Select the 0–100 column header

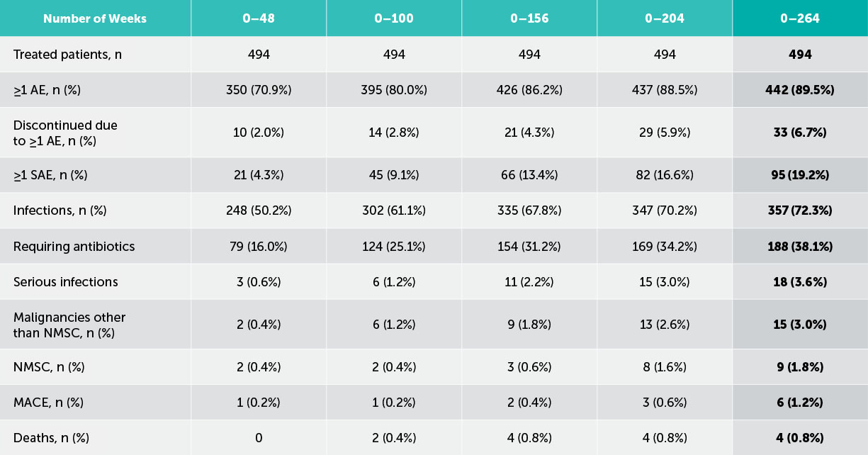point(394,18)
